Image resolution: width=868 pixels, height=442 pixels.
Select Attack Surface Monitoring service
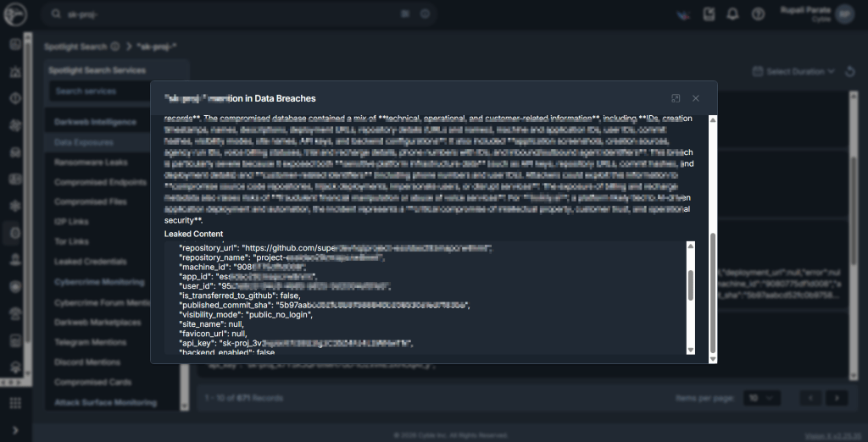tap(105, 403)
